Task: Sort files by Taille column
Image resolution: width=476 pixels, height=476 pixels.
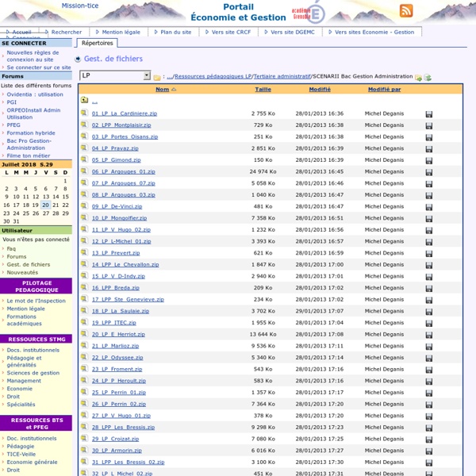Action: pyautogui.click(x=263, y=89)
